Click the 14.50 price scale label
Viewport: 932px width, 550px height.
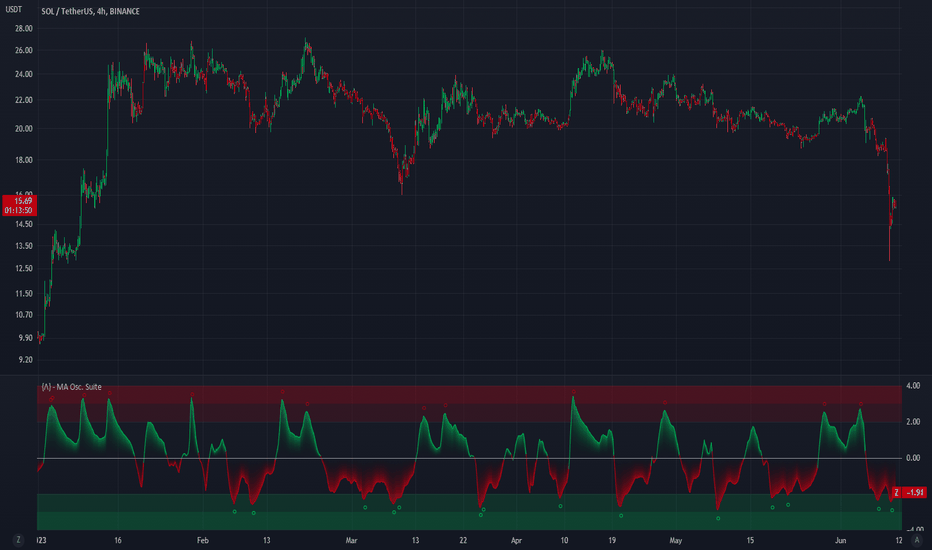tap(24, 224)
